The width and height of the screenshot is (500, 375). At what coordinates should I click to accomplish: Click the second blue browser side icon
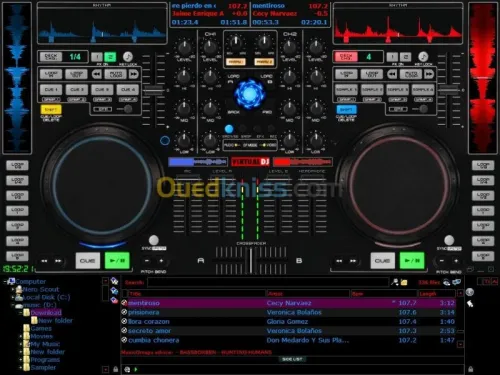coord(114,291)
